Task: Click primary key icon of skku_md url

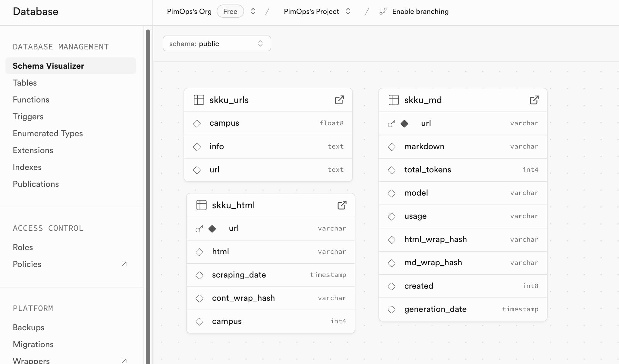Action: click(391, 124)
